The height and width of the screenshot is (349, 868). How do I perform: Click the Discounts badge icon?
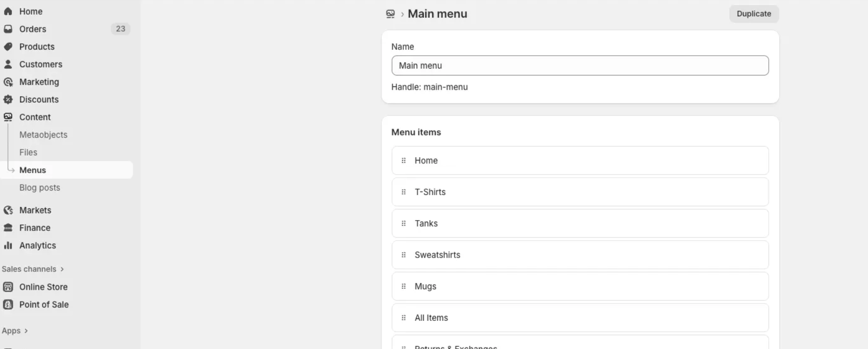point(8,99)
